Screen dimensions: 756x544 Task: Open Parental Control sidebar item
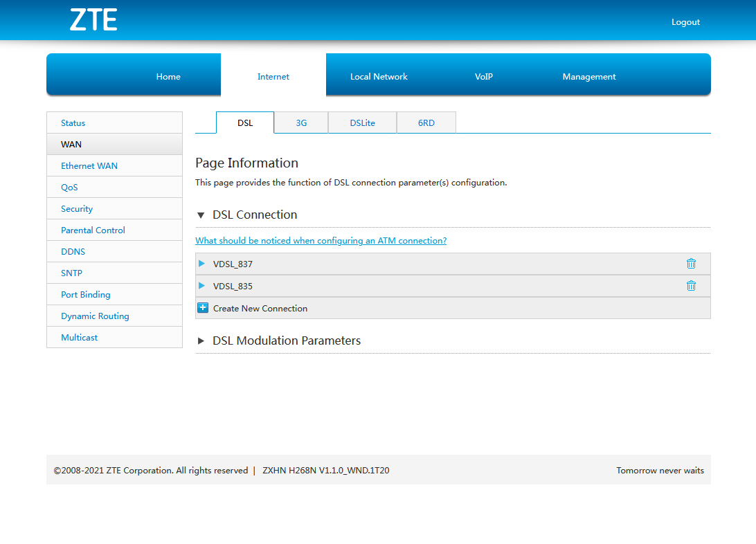(x=115, y=230)
